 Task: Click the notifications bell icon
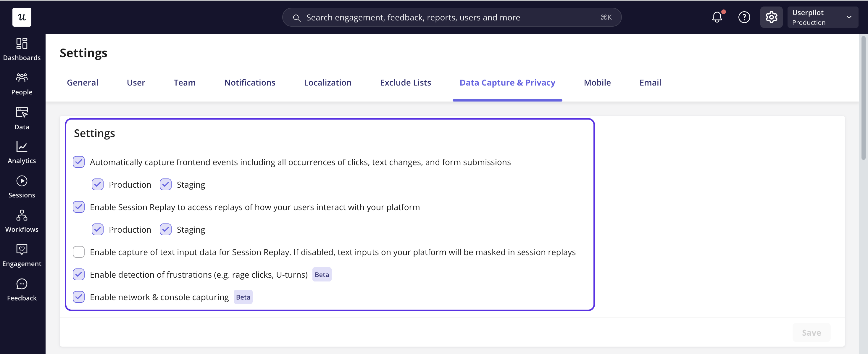click(717, 17)
